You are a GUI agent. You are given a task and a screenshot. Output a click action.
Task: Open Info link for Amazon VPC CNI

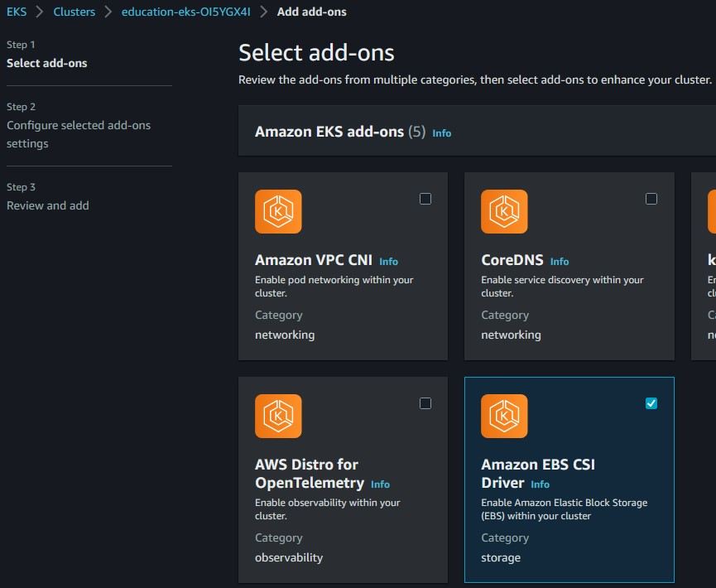[x=388, y=262]
